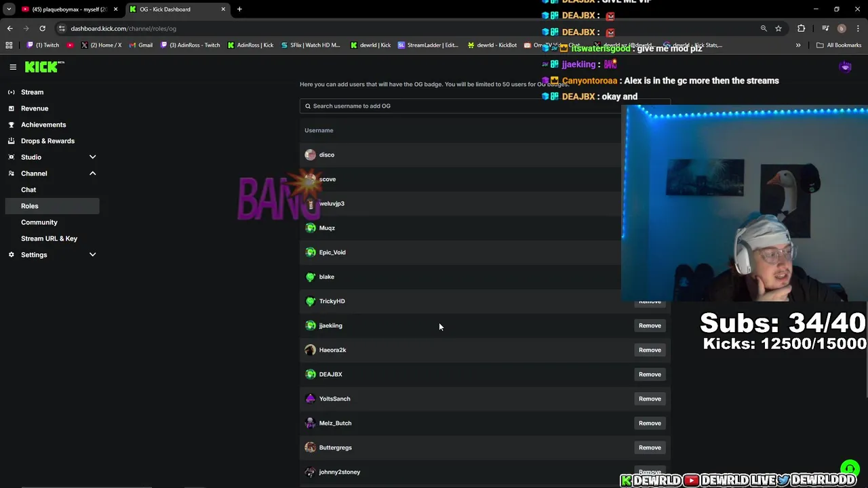868x488 pixels.
Task: Bookmark this page with star icon
Action: tap(778, 28)
